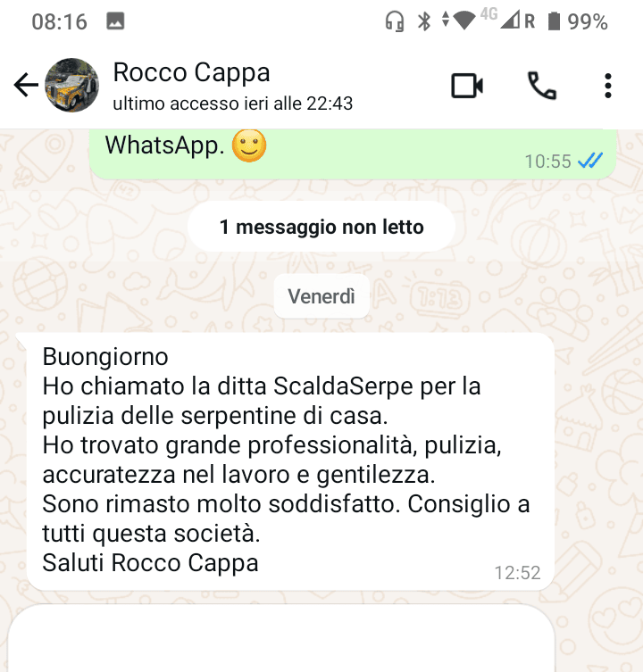Tap the battery 99% indicator

coord(578,21)
